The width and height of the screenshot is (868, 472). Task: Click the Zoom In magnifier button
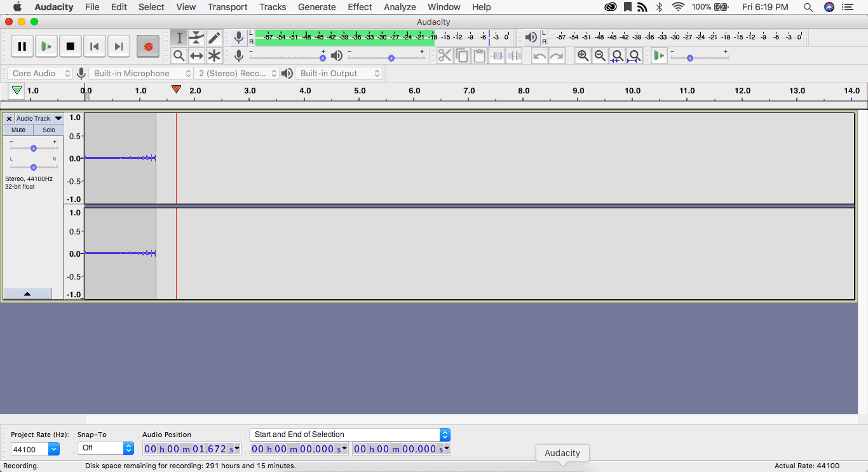(583, 56)
